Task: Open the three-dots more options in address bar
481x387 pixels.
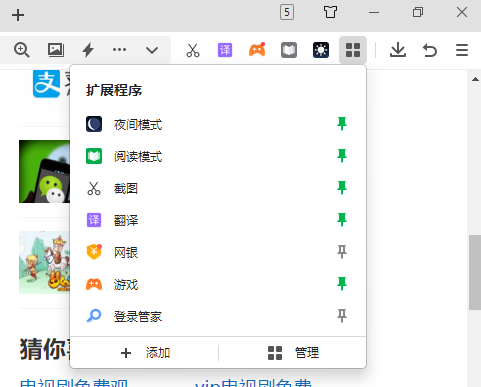Action: coord(119,50)
